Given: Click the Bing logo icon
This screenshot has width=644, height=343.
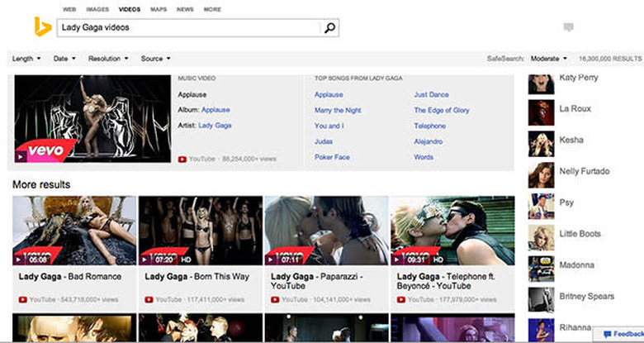Looking at the screenshot, I should [42, 27].
